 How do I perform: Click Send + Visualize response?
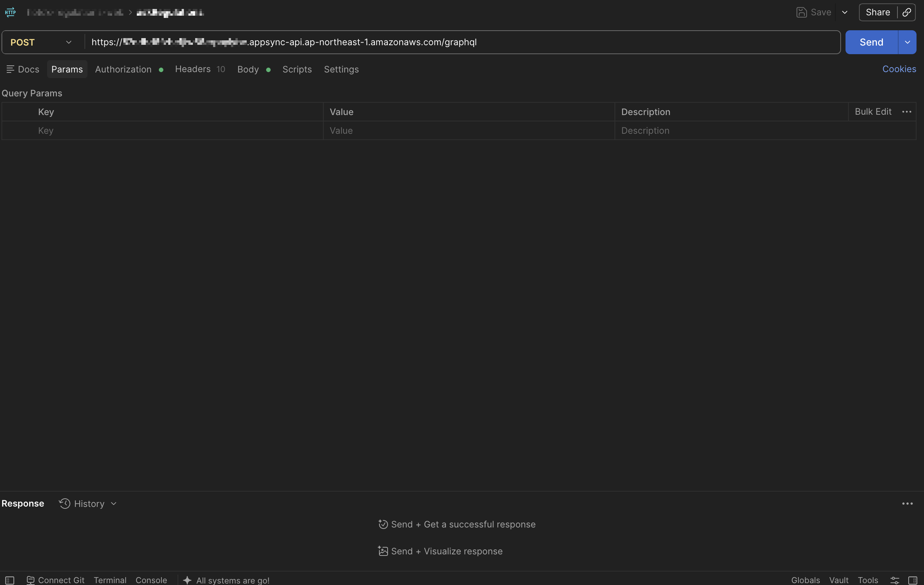pyautogui.click(x=440, y=551)
